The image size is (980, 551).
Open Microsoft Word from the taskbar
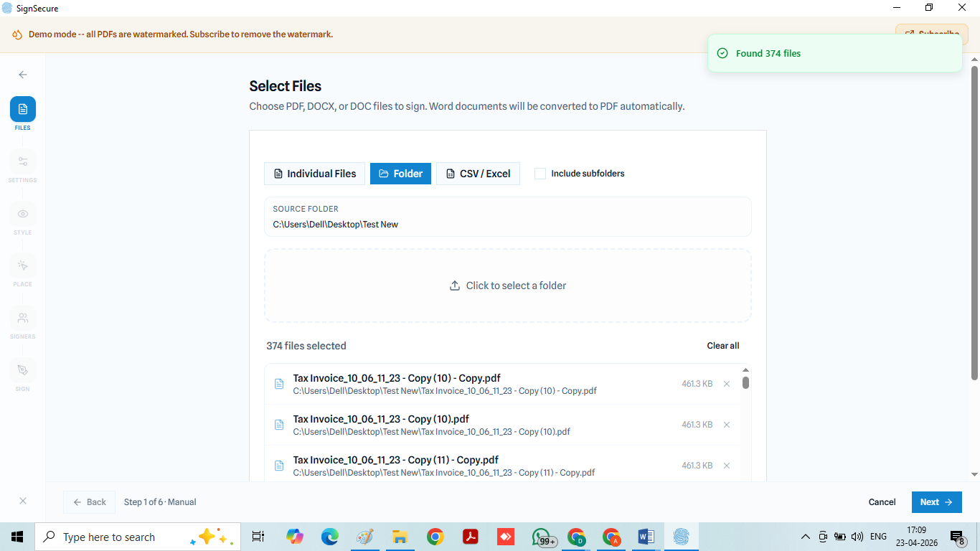point(646,537)
